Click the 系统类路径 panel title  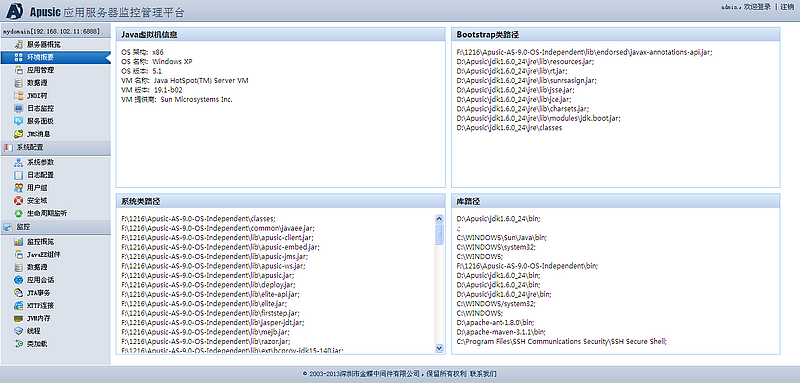pyautogui.click(x=141, y=201)
